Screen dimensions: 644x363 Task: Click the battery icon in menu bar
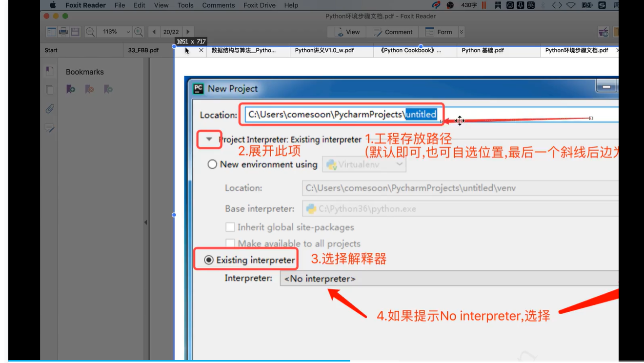coord(586,5)
